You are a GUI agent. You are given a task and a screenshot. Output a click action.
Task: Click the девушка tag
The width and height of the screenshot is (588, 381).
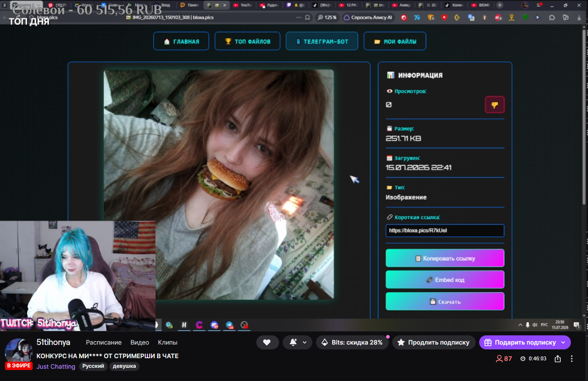point(125,366)
